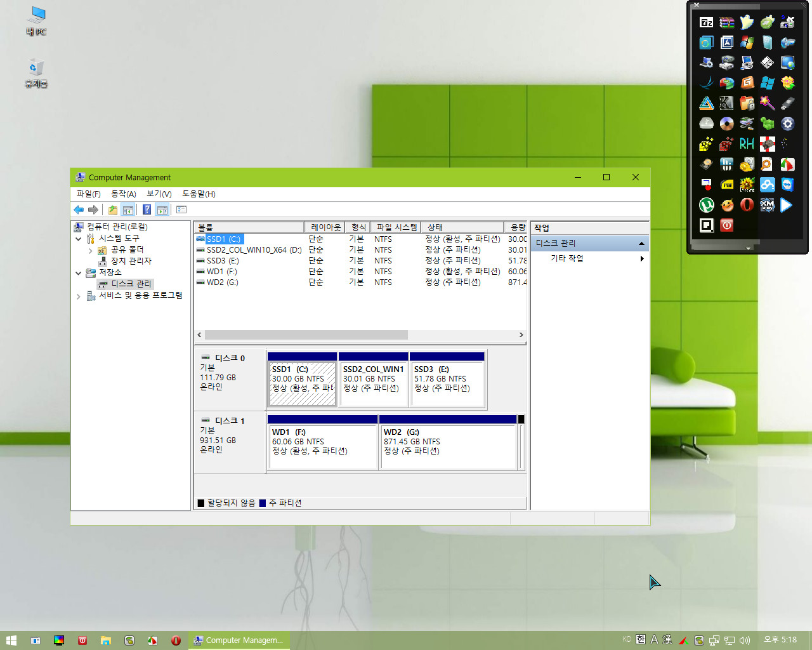Click the Back arrow in the toolbar
Viewport: 812px width, 650px height.
coord(79,209)
